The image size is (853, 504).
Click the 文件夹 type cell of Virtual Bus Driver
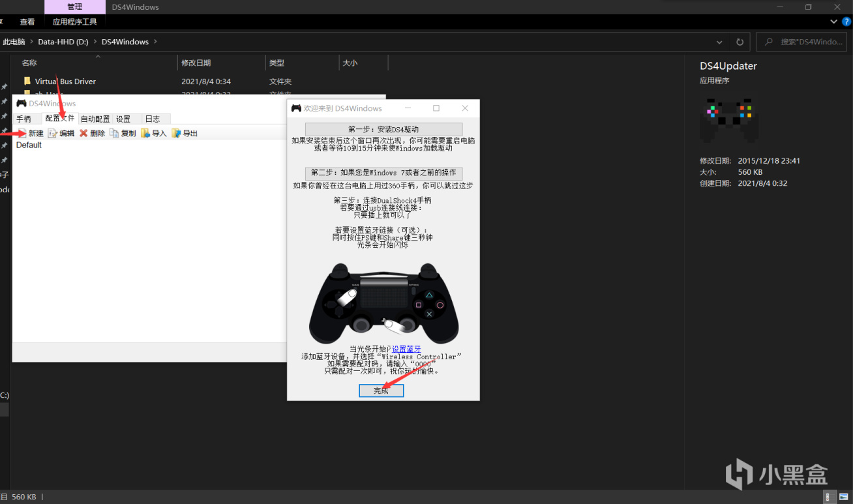click(x=280, y=82)
